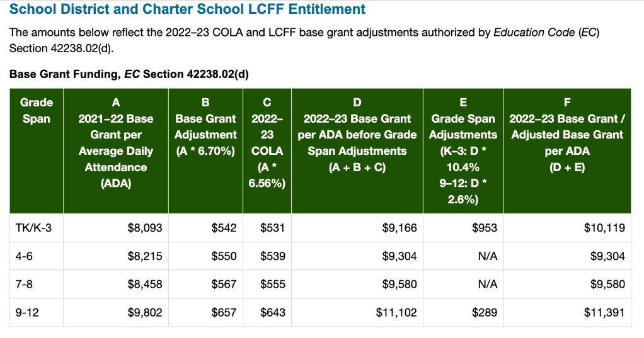Click the School District and Charter School LCFF Entitlement heading

(x=187, y=9)
